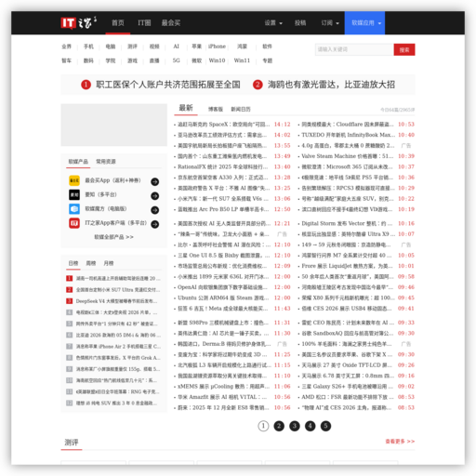Viewport: 476px width, 476px height.
Task: Click the arrow button beside 要知（多平台）
Action: 155,196
